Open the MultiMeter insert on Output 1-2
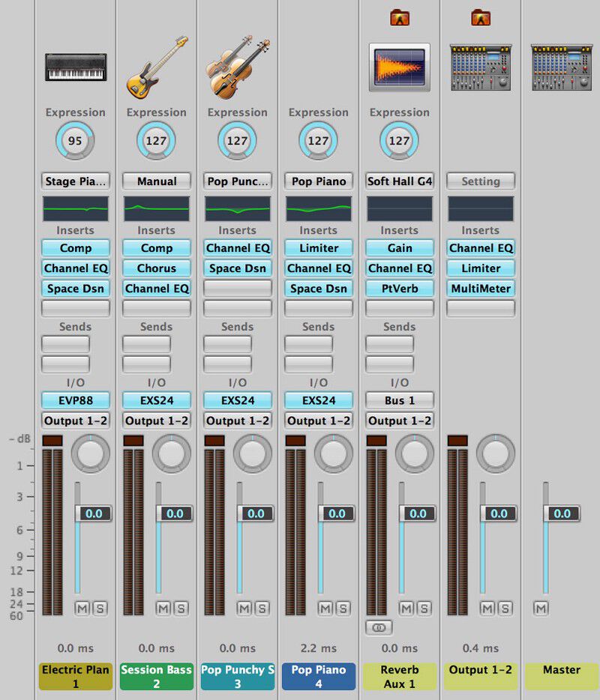 click(x=481, y=289)
